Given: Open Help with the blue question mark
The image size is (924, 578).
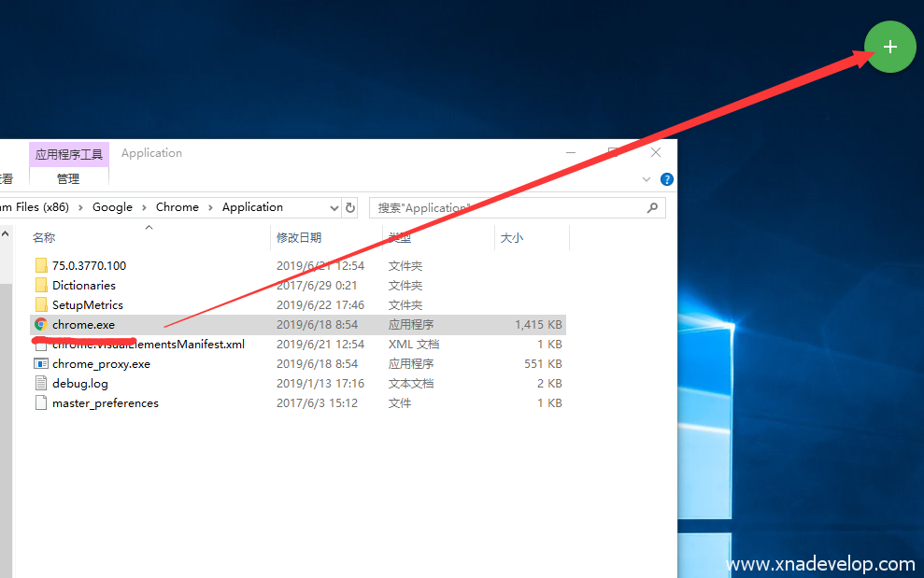Looking at the screenshot, I should tap(667, 179).
